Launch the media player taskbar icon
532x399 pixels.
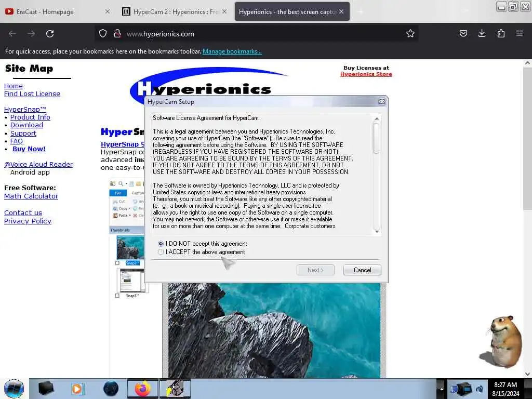tap(77, 389)
